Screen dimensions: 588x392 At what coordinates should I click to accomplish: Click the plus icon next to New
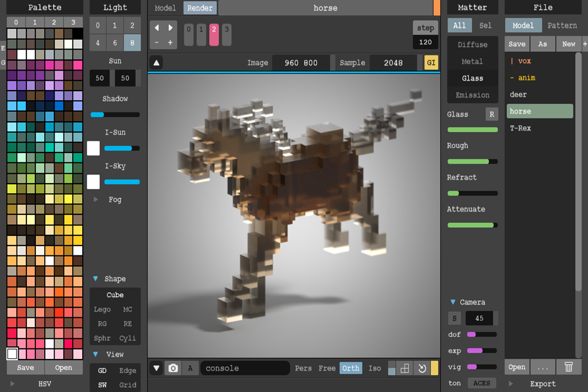(584, 44)
